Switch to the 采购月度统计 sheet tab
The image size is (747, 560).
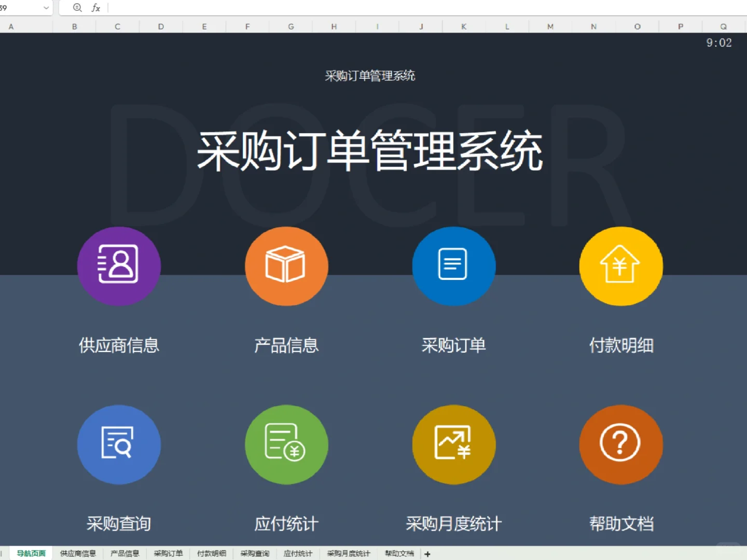[x=348, y=553]
